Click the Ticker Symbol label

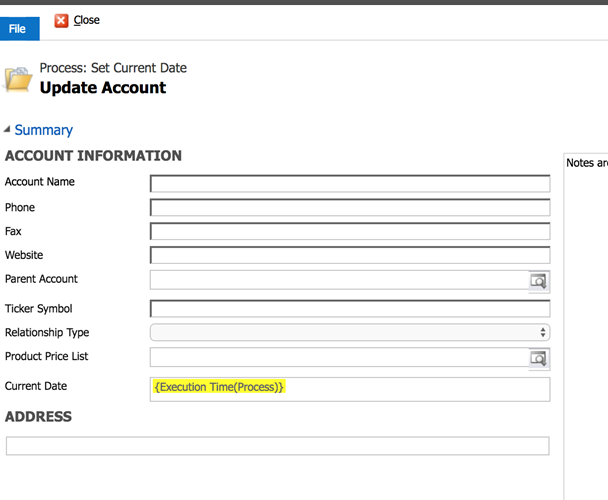pos(38,309)
